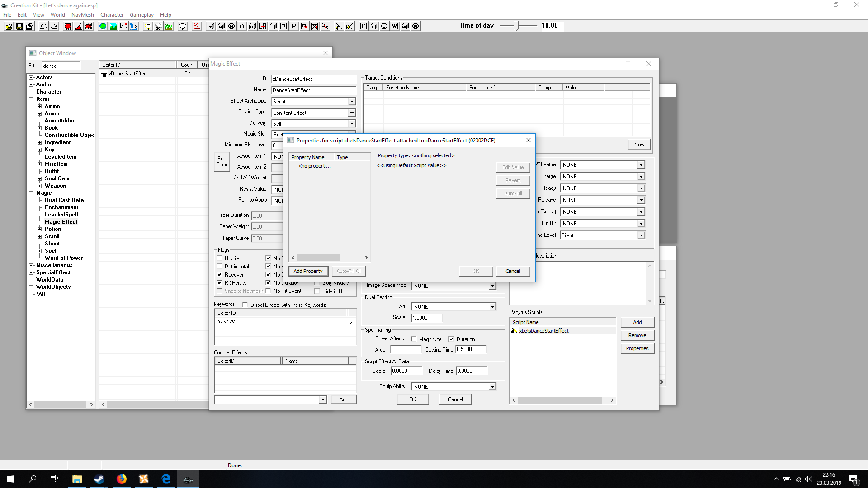Screen dimensions: 868x488
Task: Expand the Actors tree node
Action: 31,77
